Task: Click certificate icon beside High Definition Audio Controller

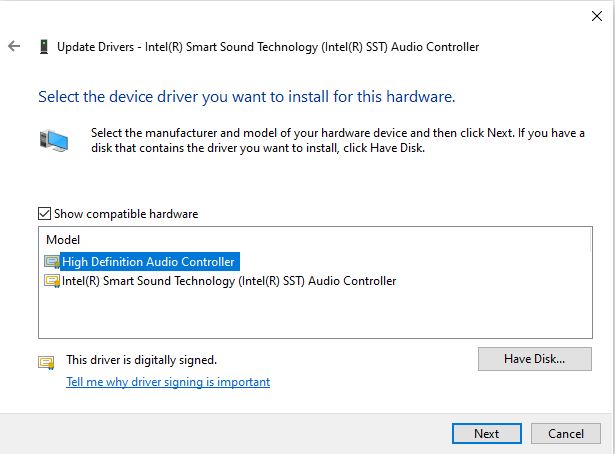Action: click(52, 262)
